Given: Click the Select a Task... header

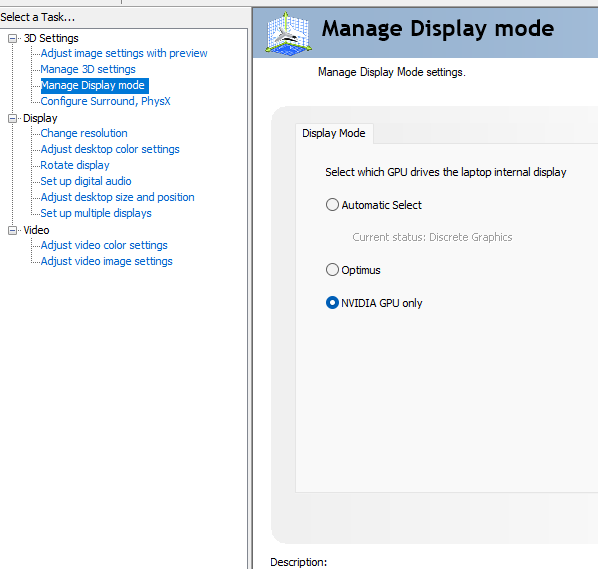Looking at the screenshot, I should 37,17.
